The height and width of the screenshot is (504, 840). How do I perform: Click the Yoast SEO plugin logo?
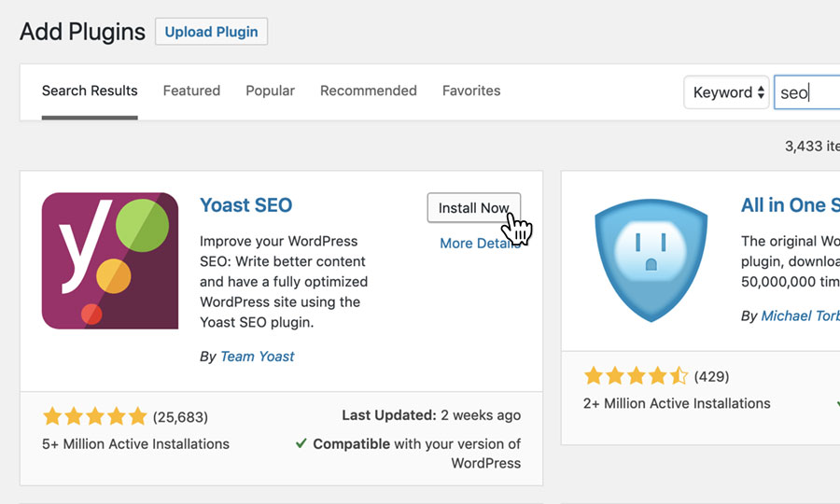click(x=110, y=260)
